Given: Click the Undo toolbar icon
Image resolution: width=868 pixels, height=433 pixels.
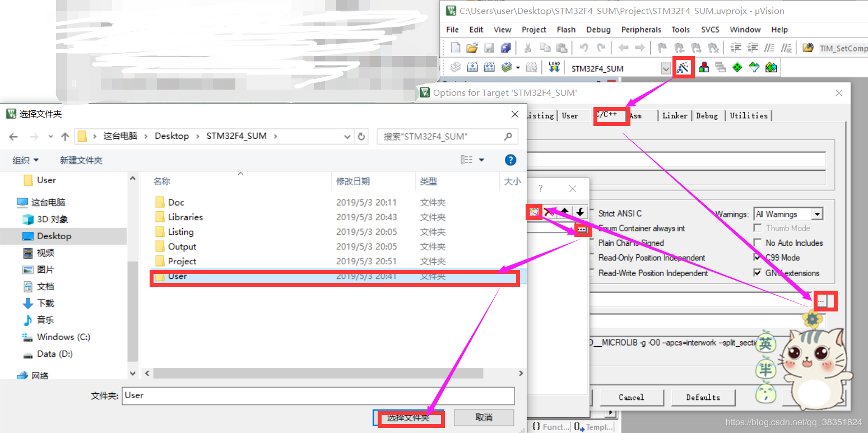Looking at the screenshot, I should tap(584, 48).
